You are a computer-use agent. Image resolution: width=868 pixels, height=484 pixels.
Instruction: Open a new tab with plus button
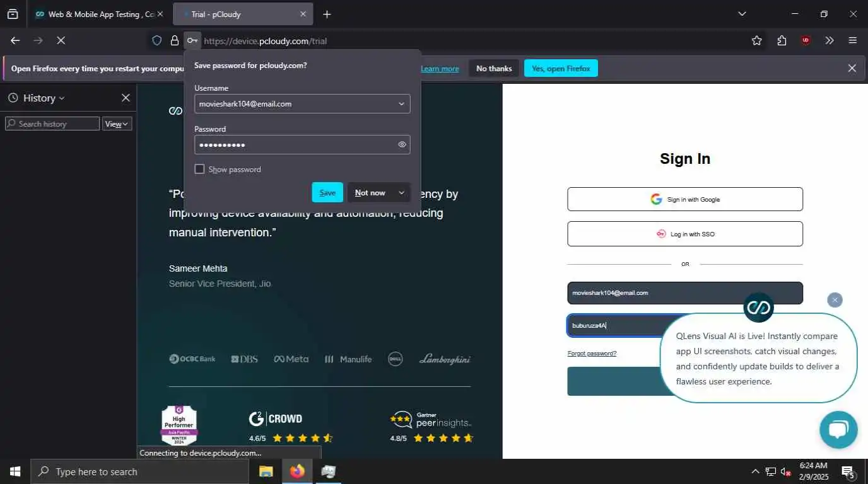click(x=327, y=14)
